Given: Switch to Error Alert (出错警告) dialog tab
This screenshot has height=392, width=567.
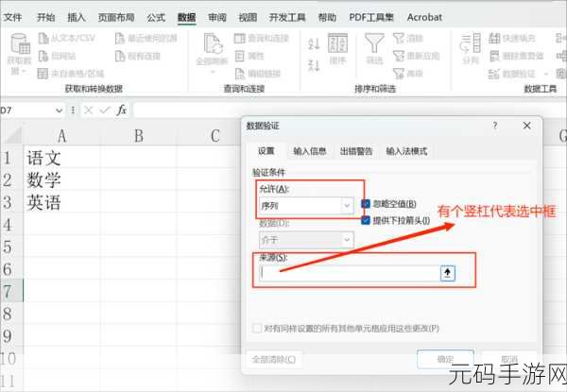Looking at the screenshot, I should coord(356,151).
